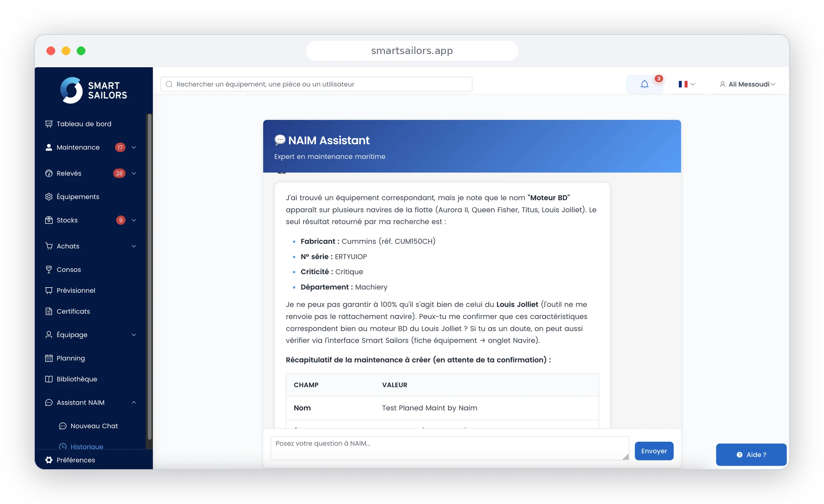The image size is (824, 504).
Task: Focus the equipment search field
Action: [316, 84]
